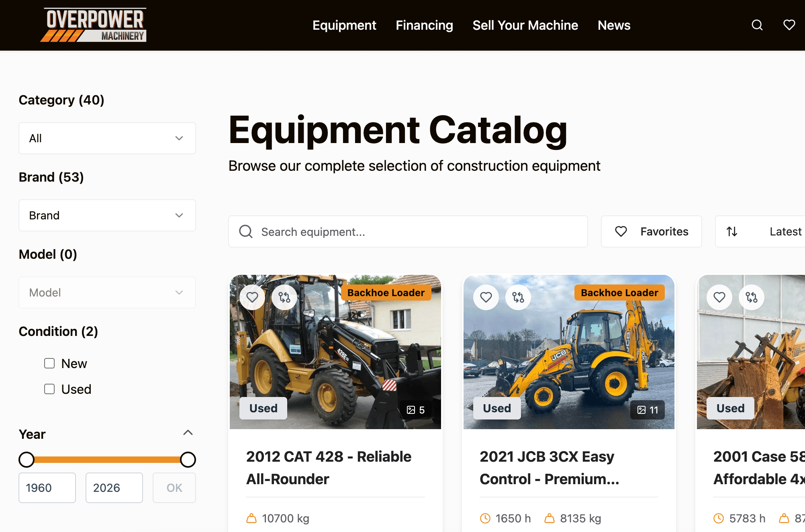Open 2012 CAT 428 Reliable All-Rounder title
The image size is (805, 532).
click(329, 468)
